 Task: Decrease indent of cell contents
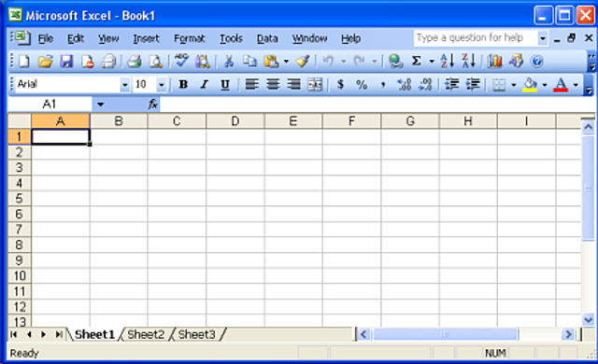[452, 84]
